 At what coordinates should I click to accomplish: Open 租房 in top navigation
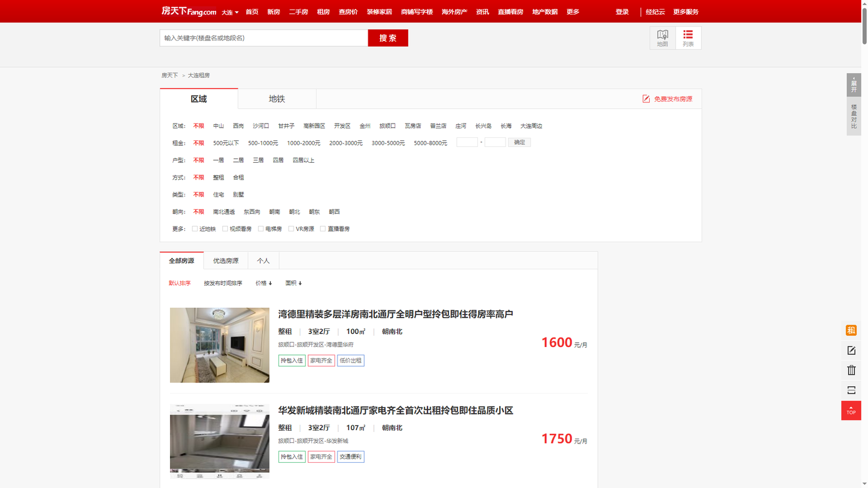point(324,11)
